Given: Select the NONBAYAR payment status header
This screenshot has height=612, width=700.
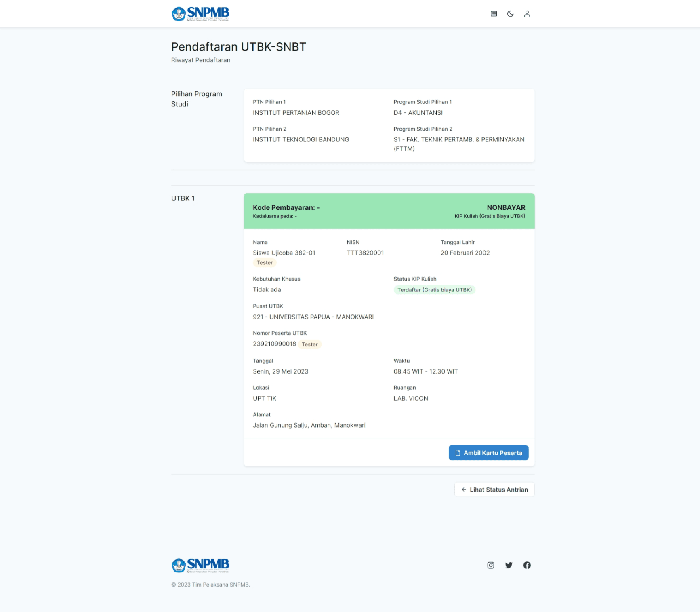Looking at the screenshot, I should coord(506,207).
